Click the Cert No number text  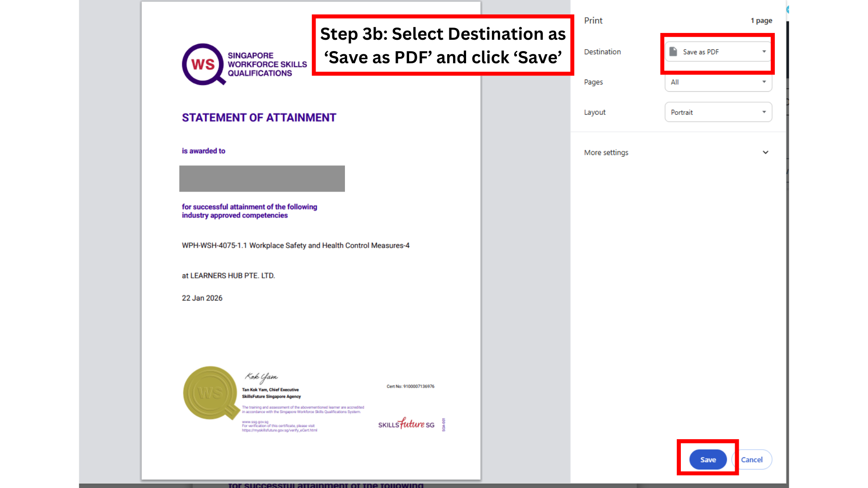pos(410,386)
